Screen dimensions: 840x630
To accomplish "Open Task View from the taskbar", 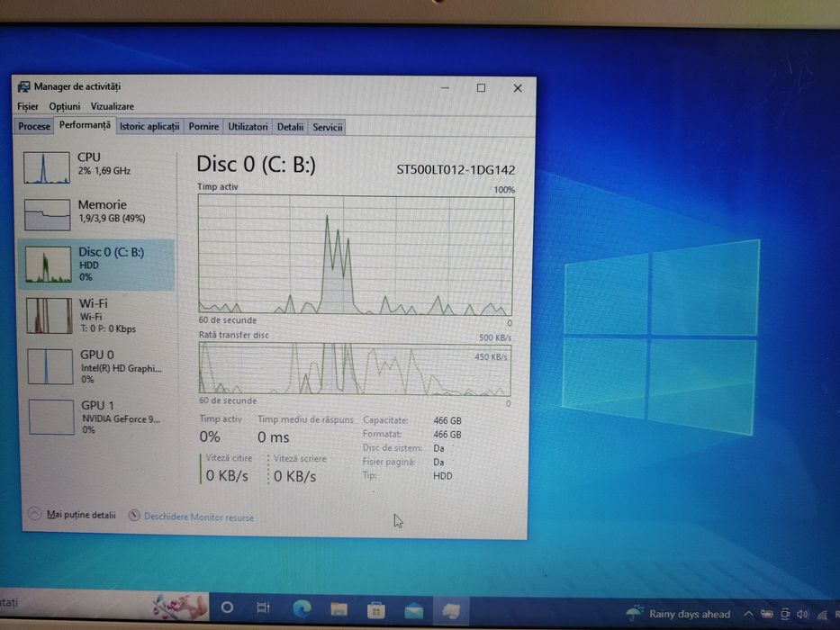I will click(x=263, y=607).
